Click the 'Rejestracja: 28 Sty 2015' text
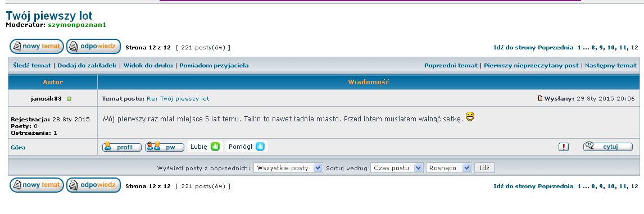Viewport: 644px width, 214px height. tap(50, 120)
